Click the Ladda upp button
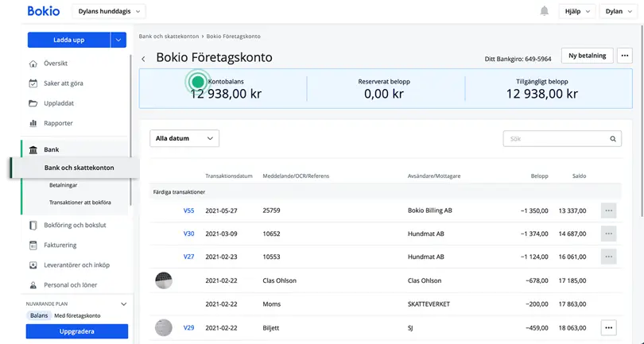This screenshot has width=644, height=344. (68, 40)
